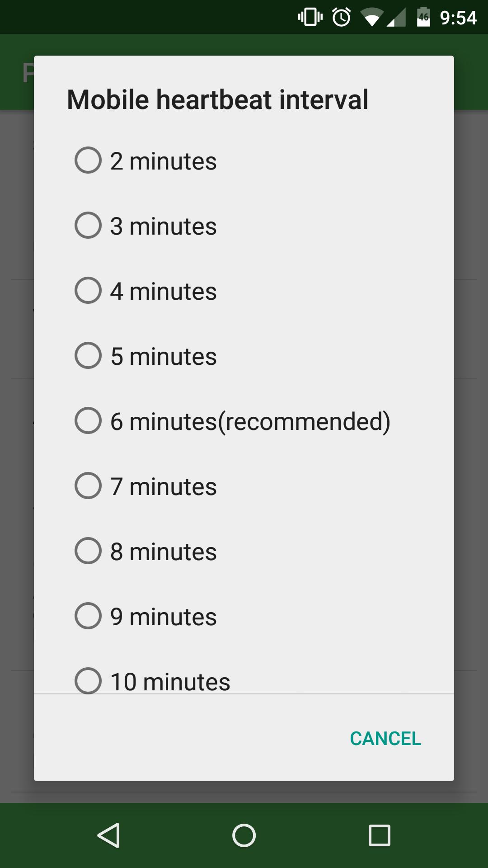Tap the alarm clock status icon
This screenshot has height=868, width=488.
pyautogui.click(x=340, y=17)
